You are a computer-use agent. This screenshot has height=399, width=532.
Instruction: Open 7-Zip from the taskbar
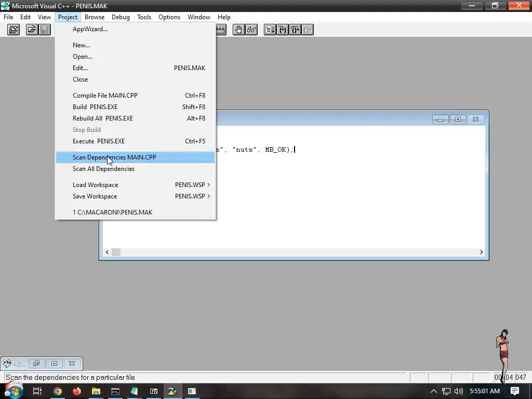coord(154,391)
